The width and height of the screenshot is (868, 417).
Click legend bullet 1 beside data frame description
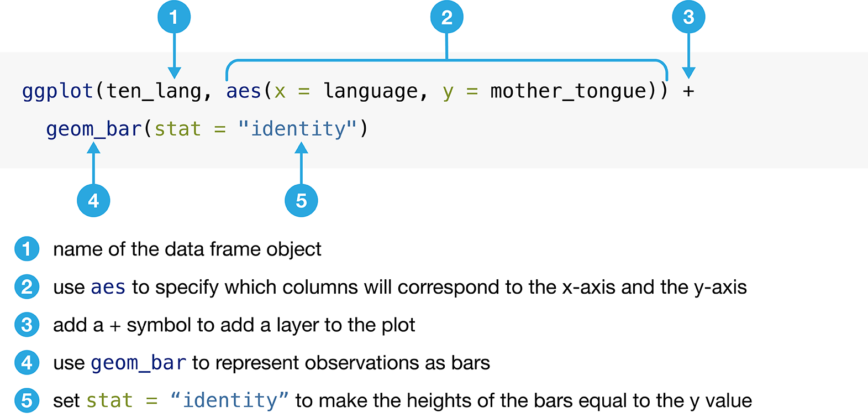27,249
